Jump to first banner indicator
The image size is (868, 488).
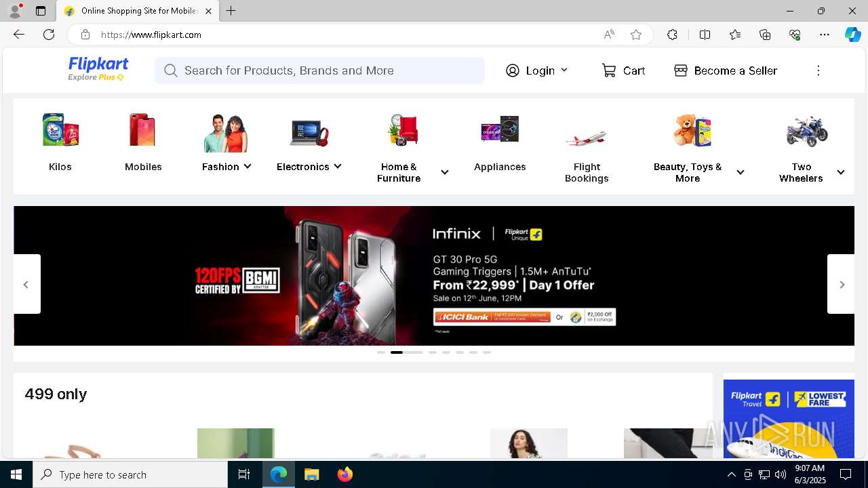pyautogui.click(x=381, y=352)
